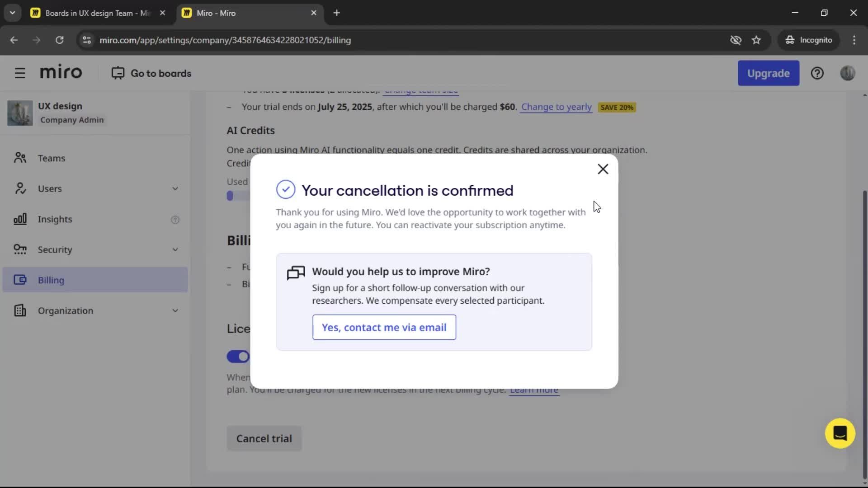Image resolution: width=868 pixels, height=488 pixels.
Task: Click Yes, contact me via email
Action: click(384, 327)
